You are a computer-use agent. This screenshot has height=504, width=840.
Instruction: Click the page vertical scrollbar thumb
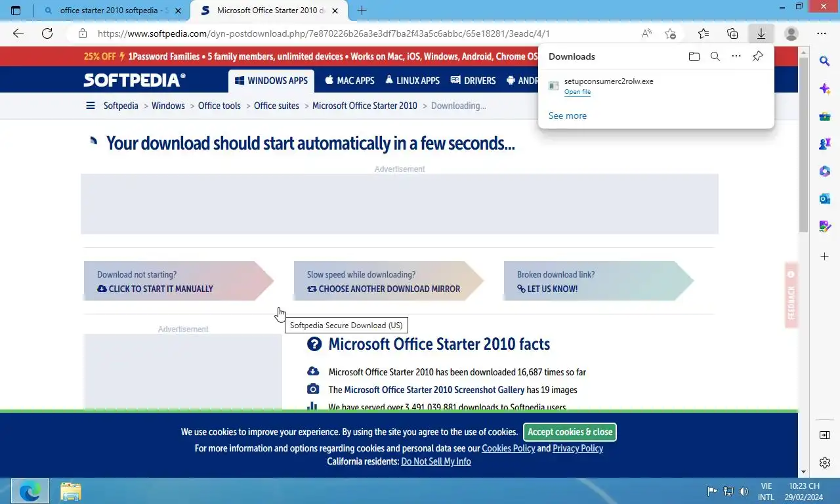tap(803, 144)
